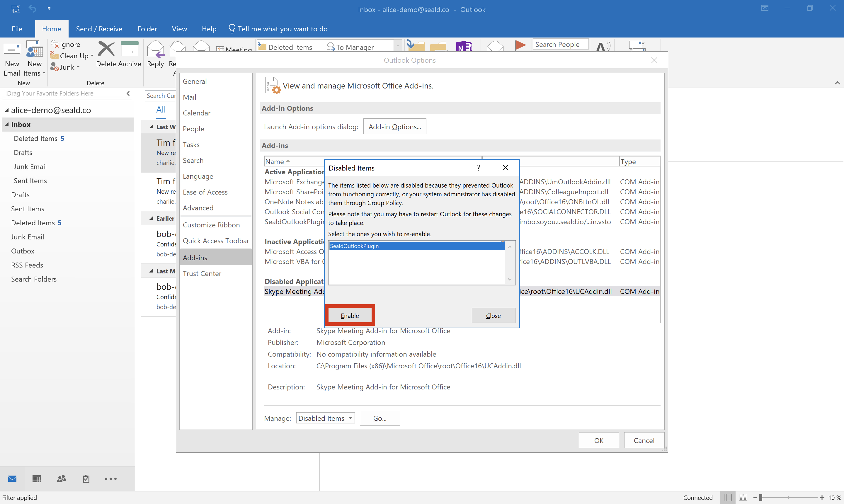The height and width of the screenshot is (504, 844).
Task: Collapse the ribbon with the chevron
Action: click(x=837, y=83)
